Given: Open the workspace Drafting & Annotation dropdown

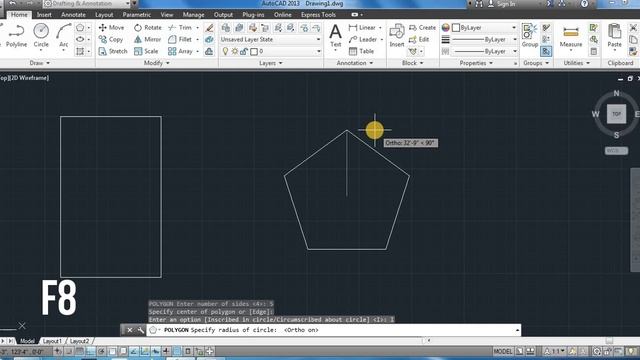Looking at the screenshot, I should 86,4.
